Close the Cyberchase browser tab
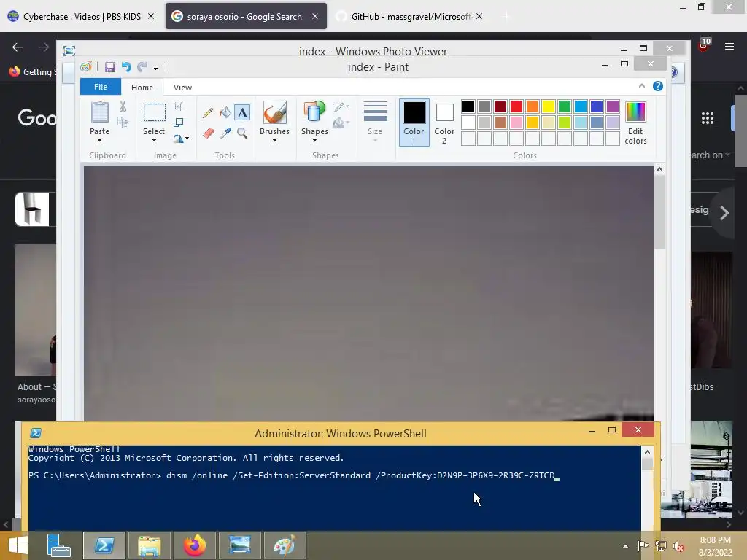This screenshot has height=560, width=747. [151, 16]
